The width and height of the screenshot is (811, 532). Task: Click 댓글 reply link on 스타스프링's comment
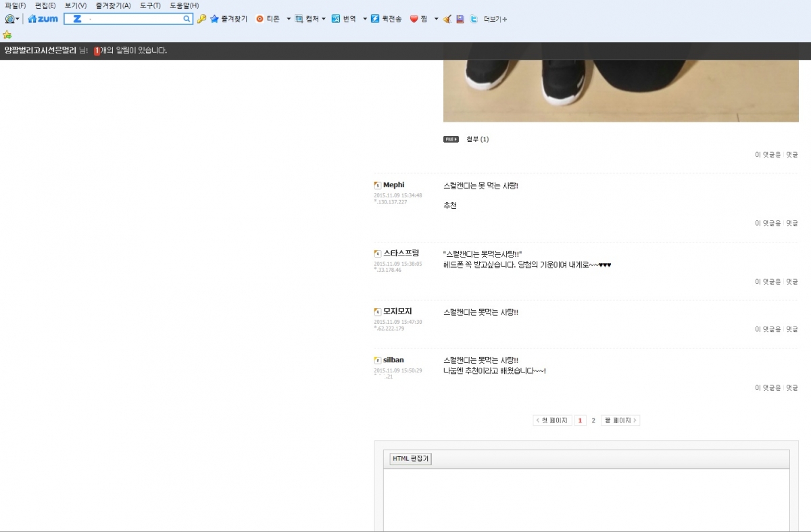791,282
